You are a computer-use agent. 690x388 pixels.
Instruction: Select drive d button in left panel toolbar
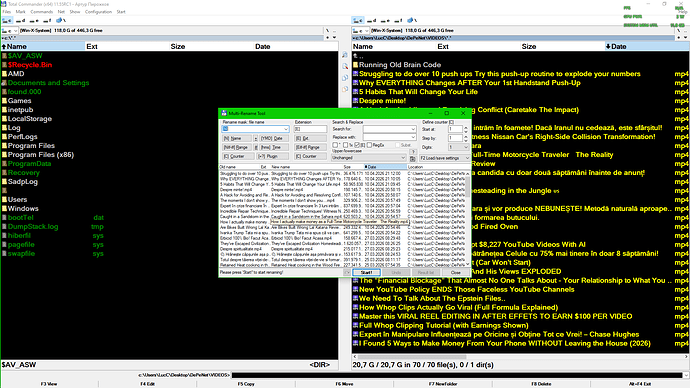[x=21, y=20]
